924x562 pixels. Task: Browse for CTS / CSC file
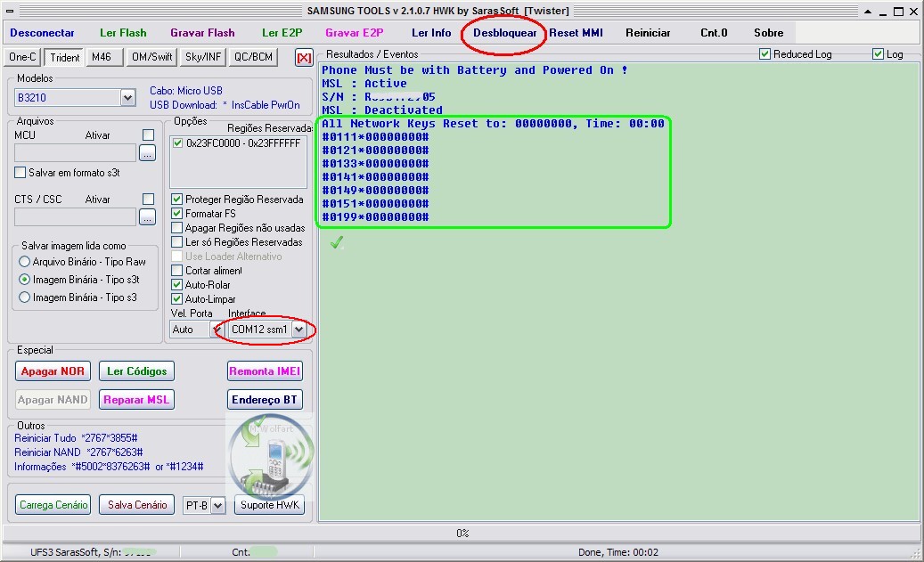point(147,217)
